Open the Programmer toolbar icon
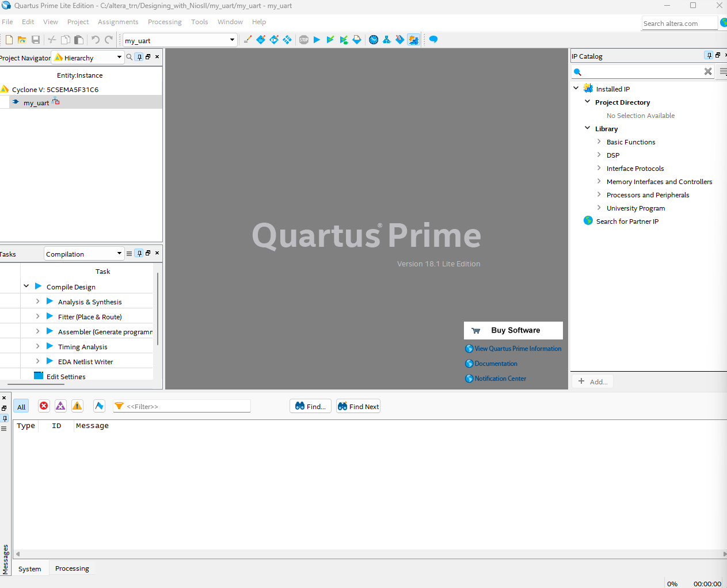Image resolution: width=727 pixels, height=588 pixels. tap(399, 40)
